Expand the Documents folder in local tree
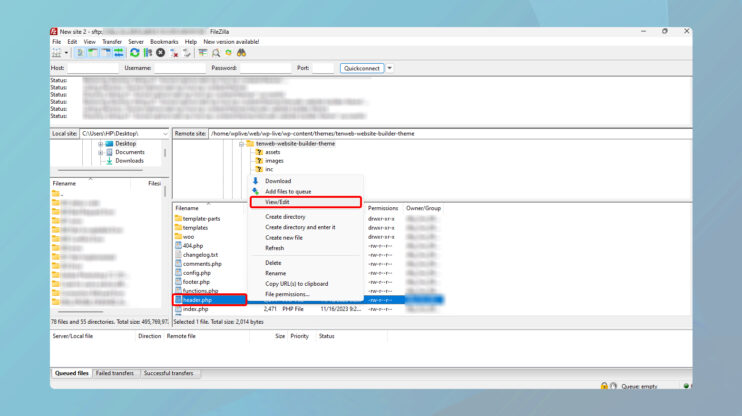Screen dimensions: 742x416 pyautogui.click(x=101, y=152)
